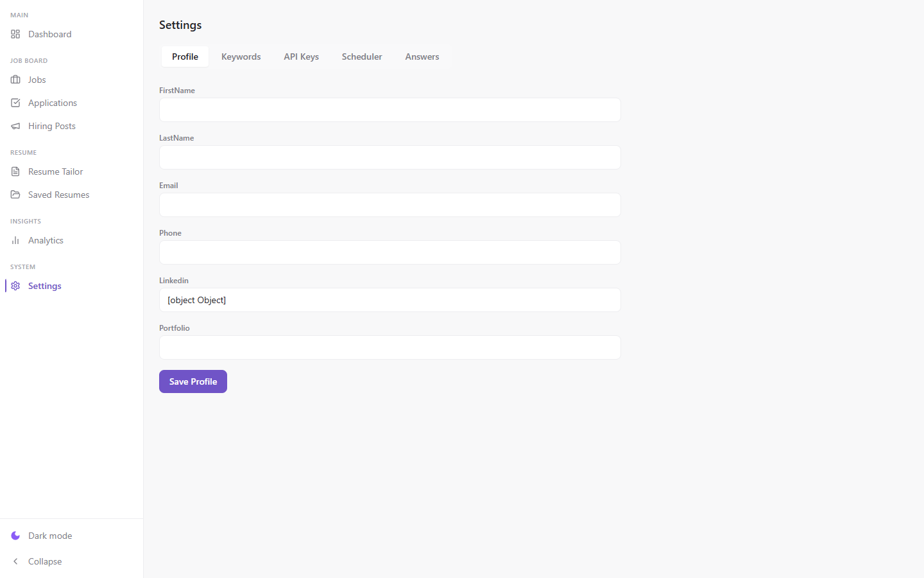Click the Settings page heading
This screenshot has height=578, width=924.
click(180, 25)
